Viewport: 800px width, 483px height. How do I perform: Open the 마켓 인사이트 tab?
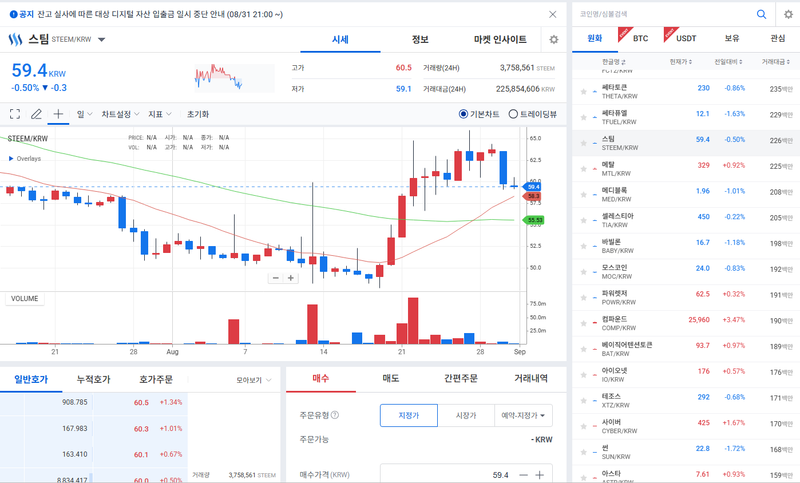coord(500,39)
